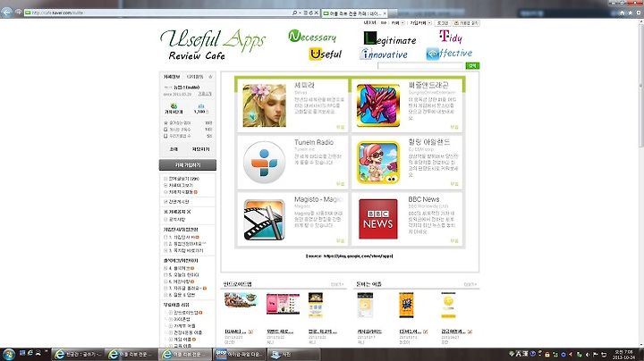644x361 pixels.
Task: Click the Google Play source link
Action: point(349,256)
